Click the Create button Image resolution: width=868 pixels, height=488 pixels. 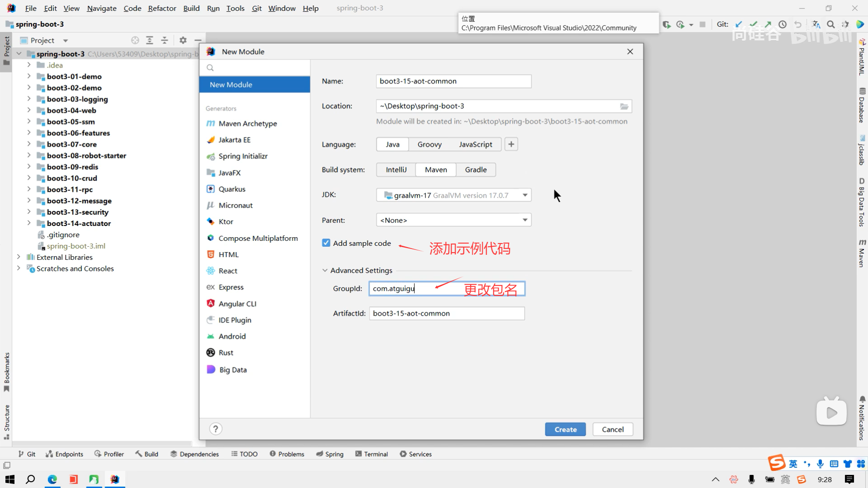[565, 429]
